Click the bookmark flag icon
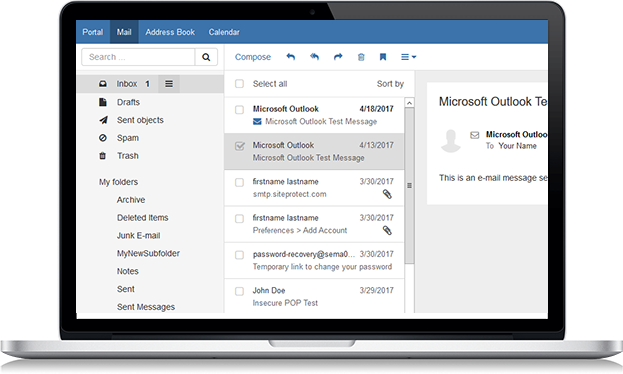The width and height of the screenshot is (623, 374). click(x=383, y=57)
